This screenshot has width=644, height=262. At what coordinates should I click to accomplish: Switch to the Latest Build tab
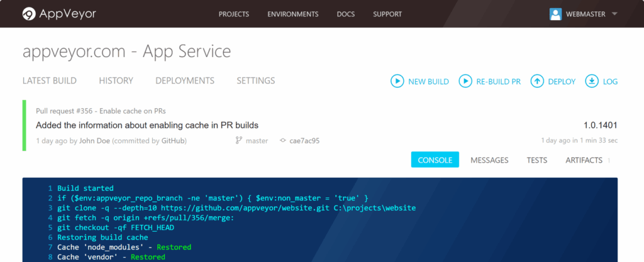(x=49, y=81)
